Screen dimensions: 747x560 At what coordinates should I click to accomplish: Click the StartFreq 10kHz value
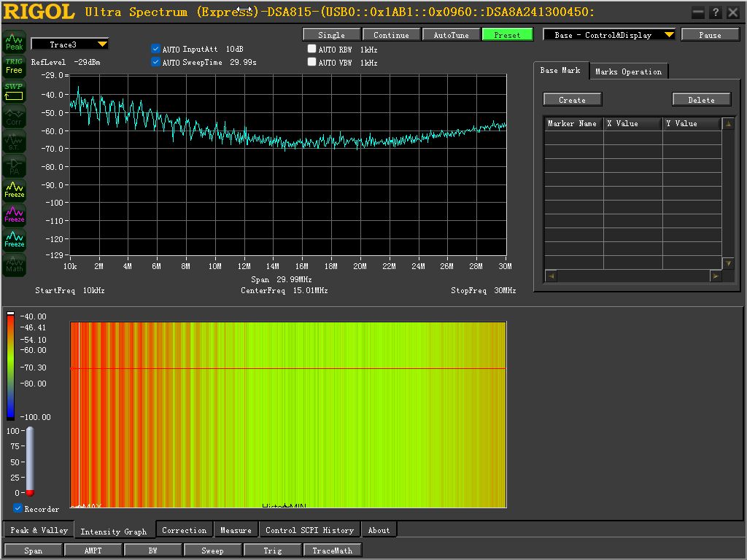(93, 290)
